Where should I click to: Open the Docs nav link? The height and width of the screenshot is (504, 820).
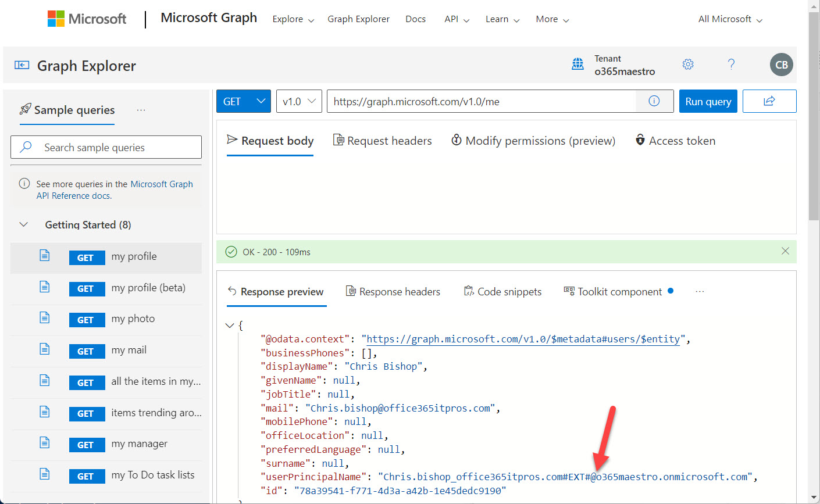(x=415, y=19)
